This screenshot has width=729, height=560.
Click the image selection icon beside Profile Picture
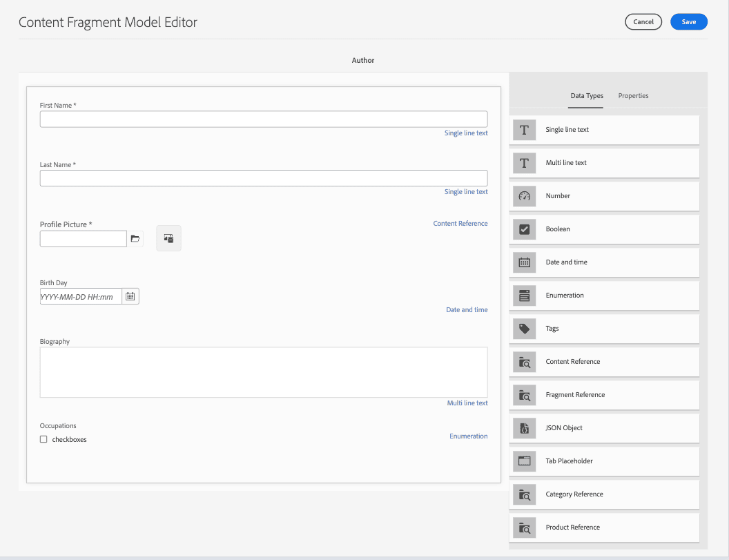coord(168,238)
